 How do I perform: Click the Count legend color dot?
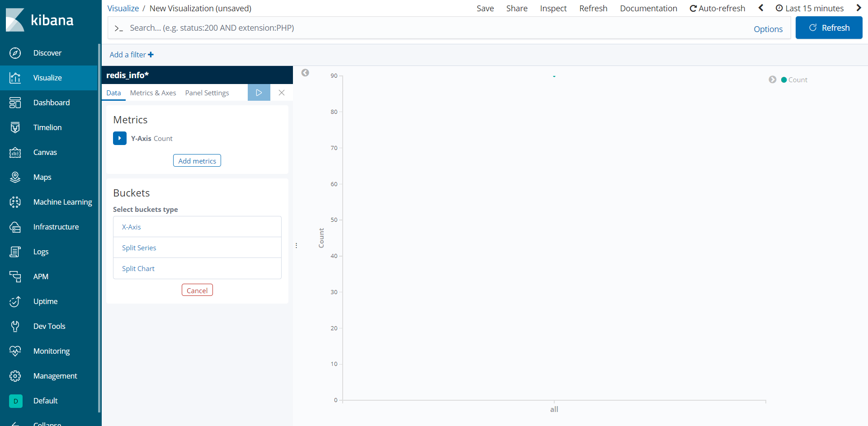tap(784, 80)
